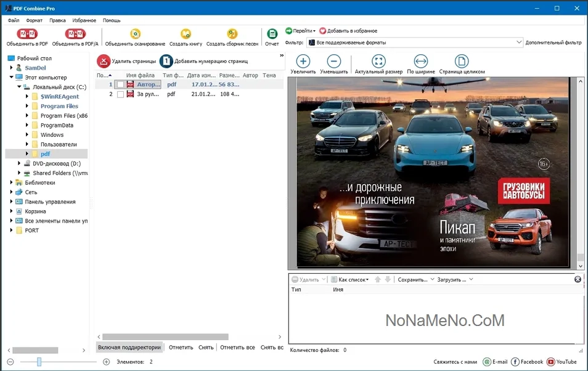Open the 'Отчет' report icon
This screenshot has width=588, height=371.
point(272,34)
